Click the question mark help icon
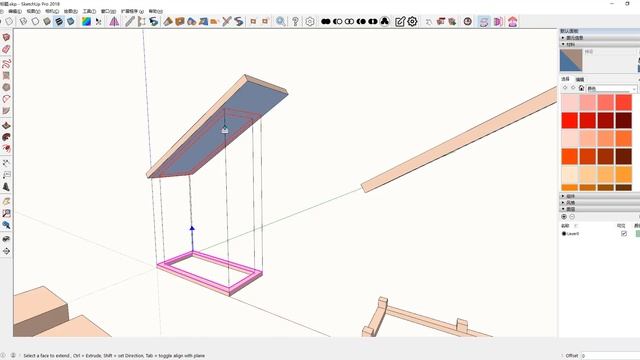Viewport: 640px width, 360px height. coord(295,21)
